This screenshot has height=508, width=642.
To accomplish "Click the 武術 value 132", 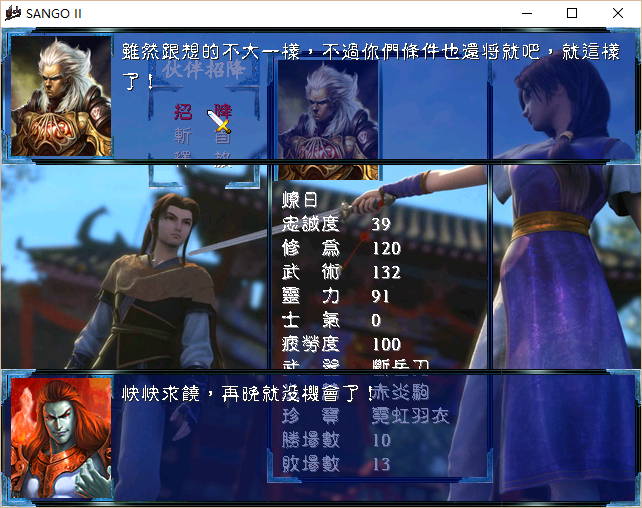I will click(x=387, y=273).
